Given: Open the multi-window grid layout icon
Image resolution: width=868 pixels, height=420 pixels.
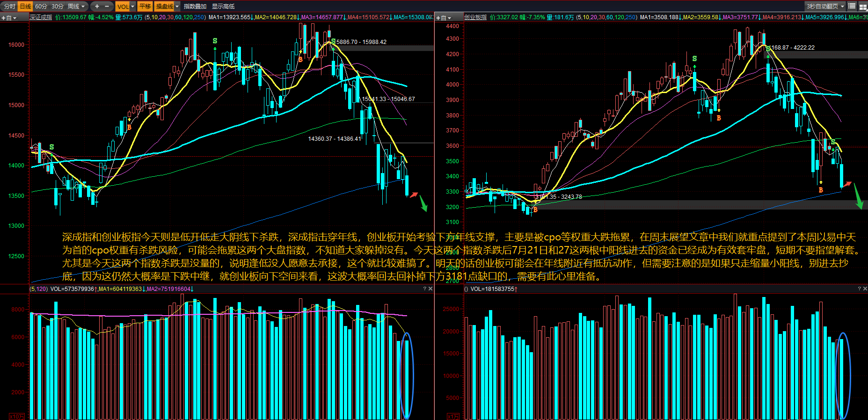Looking at the screenshot, I should coord(863,6).
